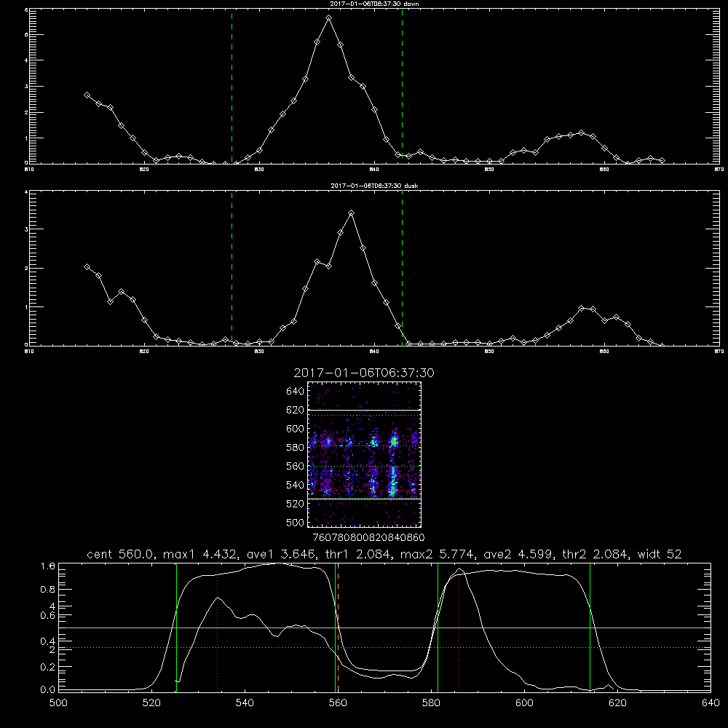Click the first diamond marker of the dusk curve
Screen dimensions: 728x728
point(87,266)
